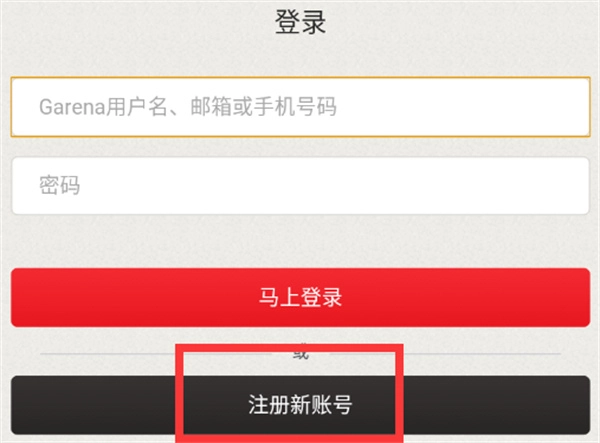This screenshot has height=443, width=600.
Task: Click the 马上登录 button label
Action: (300, 297)
